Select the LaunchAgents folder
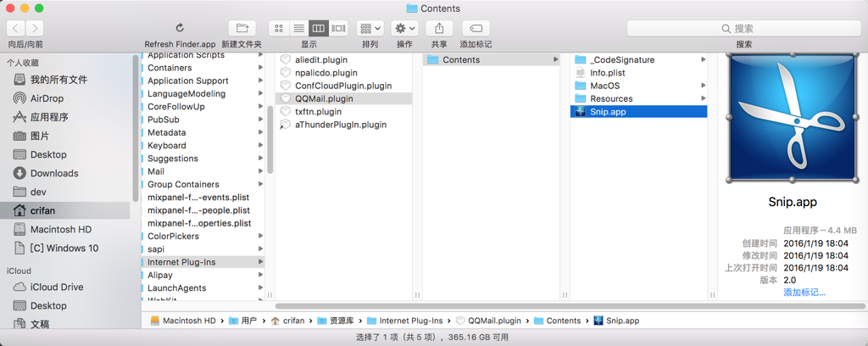This screenshot has width=868, height=346. [203, 287]
